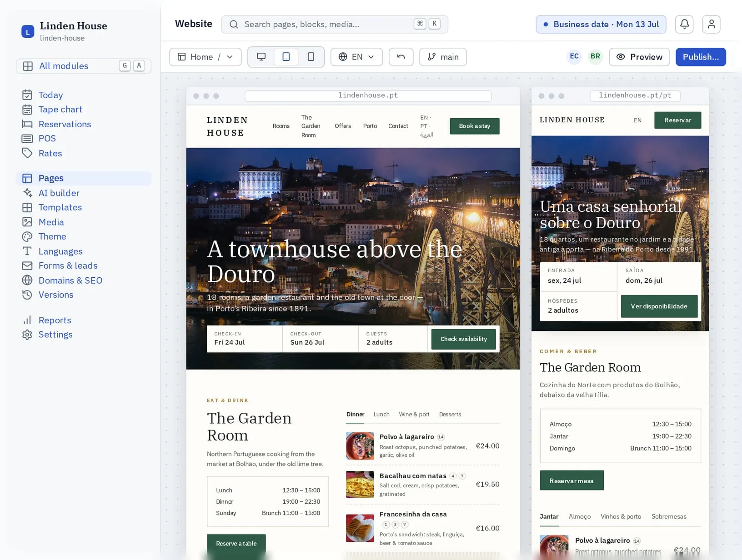Click the Publish button
This screenshot has width=742, height=560.
pos(701,57)
